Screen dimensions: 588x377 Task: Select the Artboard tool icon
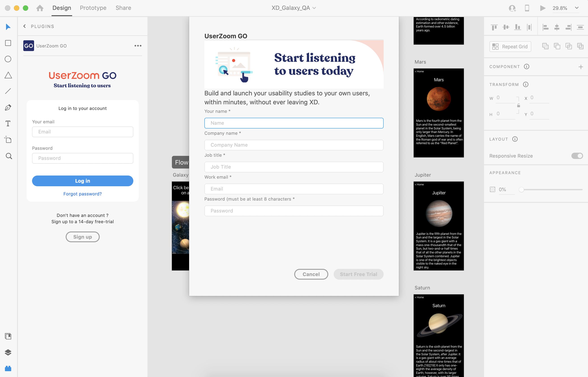click(x=9, y=140)
